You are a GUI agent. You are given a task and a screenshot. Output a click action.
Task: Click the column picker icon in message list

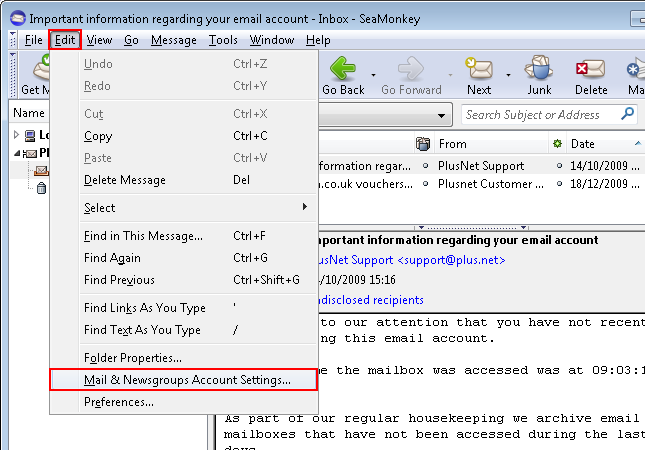[638, 144]
